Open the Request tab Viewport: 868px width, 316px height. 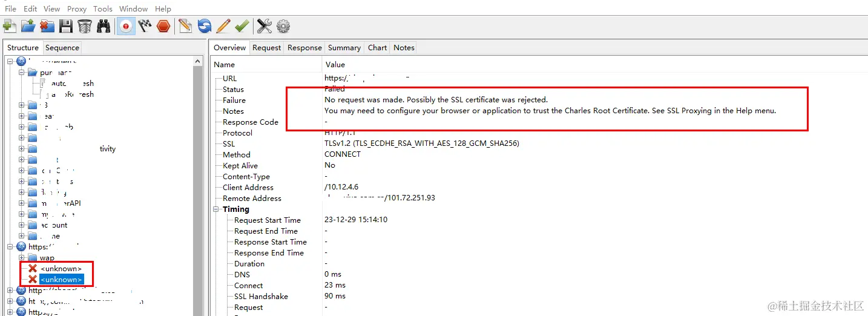[x=267, y=47]
